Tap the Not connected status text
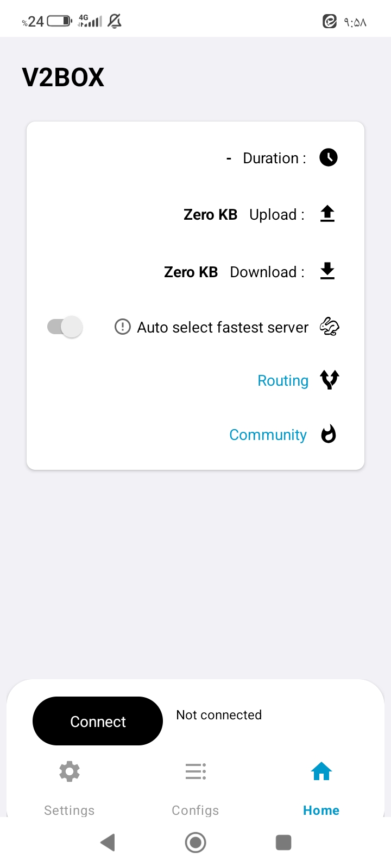This screenshot has height=868, width=391. [x=219, y=715]
